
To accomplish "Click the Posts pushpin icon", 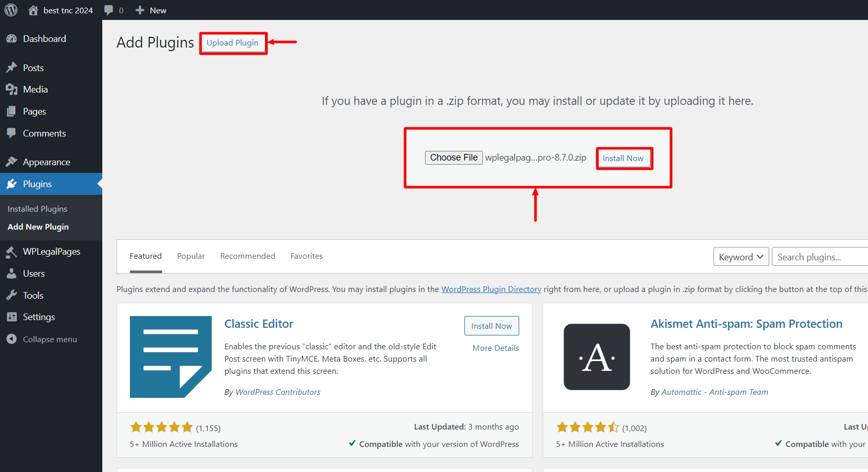I will [x=12, y=67].
